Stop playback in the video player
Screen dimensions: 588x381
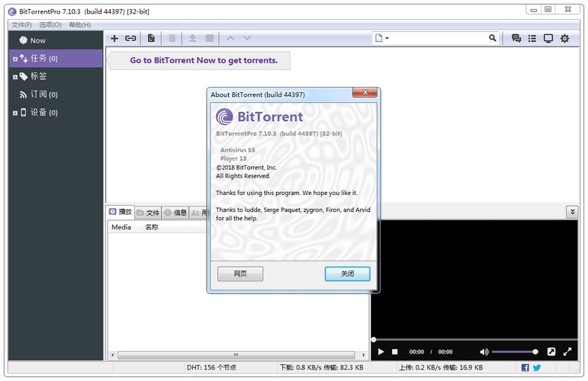click(x=394, y=352)
